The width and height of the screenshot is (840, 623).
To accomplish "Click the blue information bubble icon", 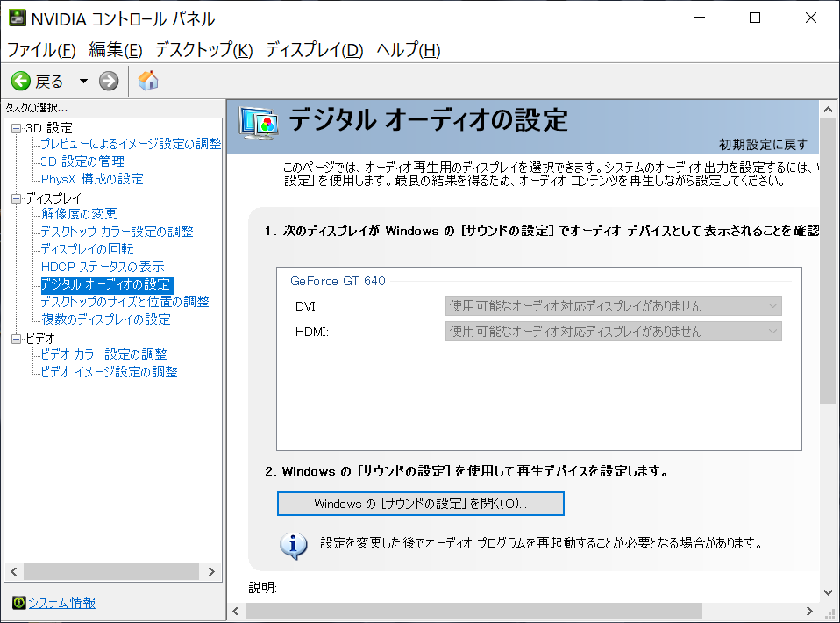I will pyautogui.click(x=293, y=547).
